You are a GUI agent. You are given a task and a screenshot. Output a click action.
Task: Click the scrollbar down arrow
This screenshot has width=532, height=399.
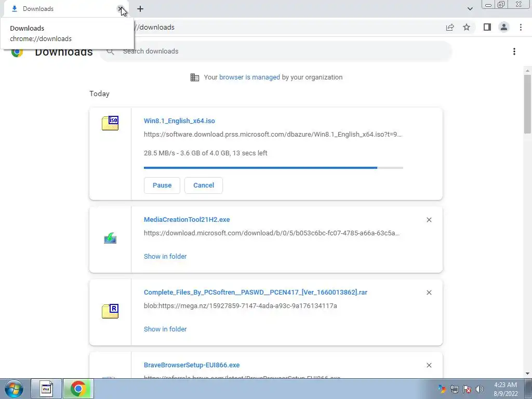[527, 374]
